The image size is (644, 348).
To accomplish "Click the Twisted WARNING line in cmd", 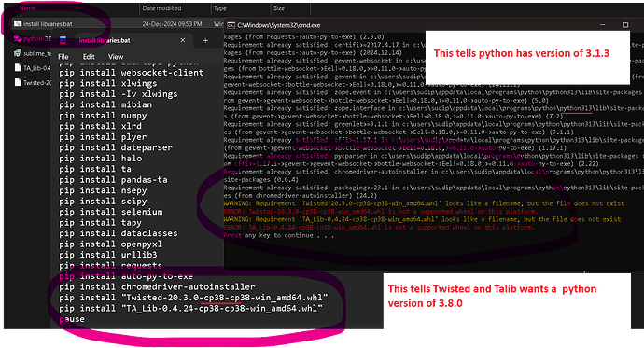I will [x=424, y=203].
